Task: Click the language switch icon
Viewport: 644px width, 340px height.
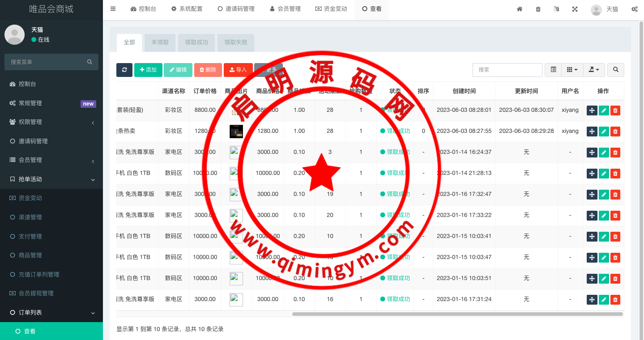Action: click(x=556, y=9)
